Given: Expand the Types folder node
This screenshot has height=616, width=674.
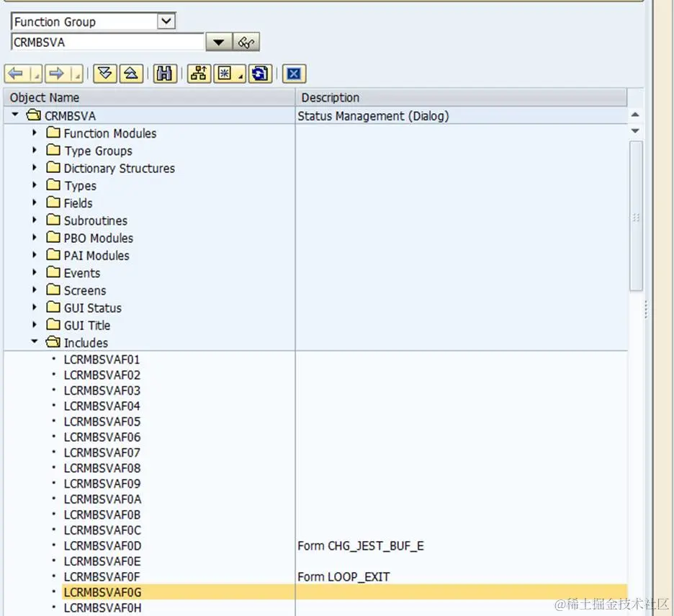Looking at the screenshot, I should pyautogui.click(x=35, y=185).
